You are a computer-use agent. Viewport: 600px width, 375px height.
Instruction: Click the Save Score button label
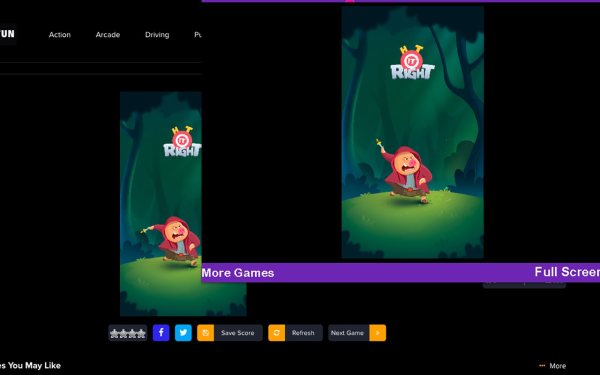coord(237,333)
